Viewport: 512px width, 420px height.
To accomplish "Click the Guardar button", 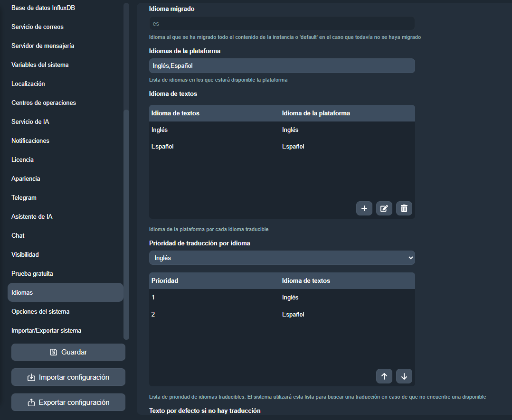I will coord(68,352).
